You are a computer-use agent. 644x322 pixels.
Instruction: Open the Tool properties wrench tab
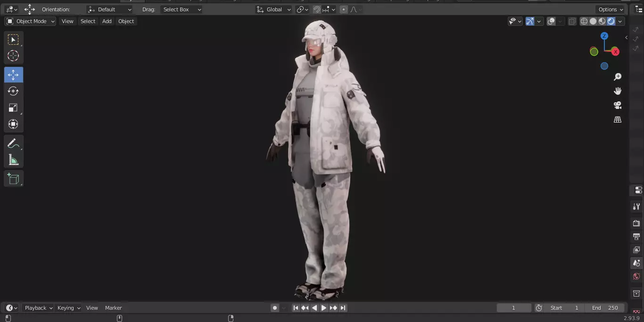(x=636, y=206)
